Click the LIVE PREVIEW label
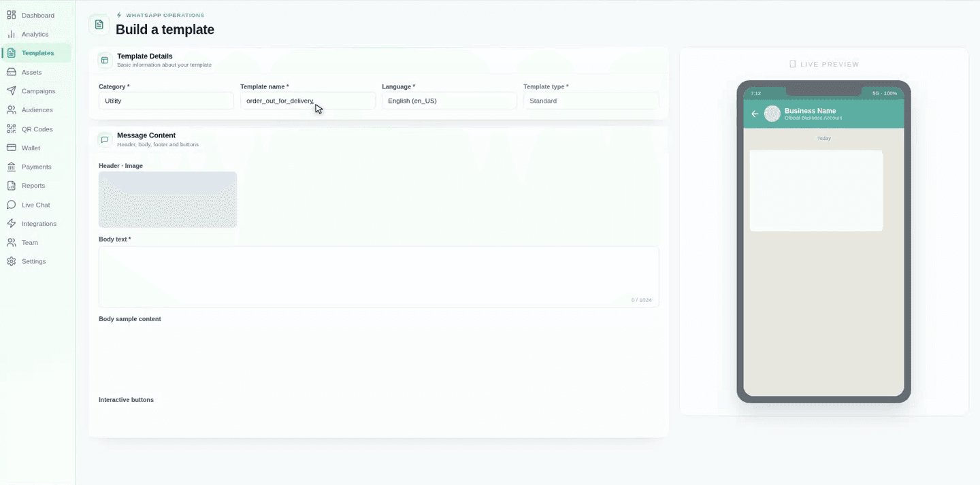The image size is (980, 485). pos(830,65)
